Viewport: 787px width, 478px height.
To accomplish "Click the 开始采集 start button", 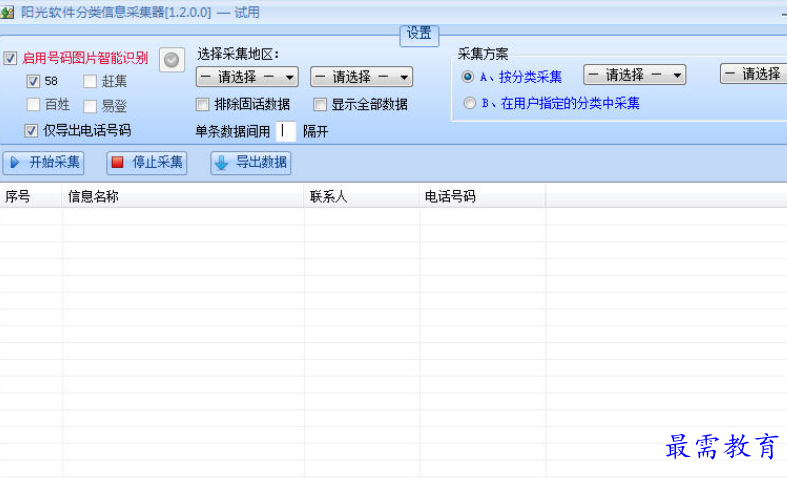I will 44,163.
